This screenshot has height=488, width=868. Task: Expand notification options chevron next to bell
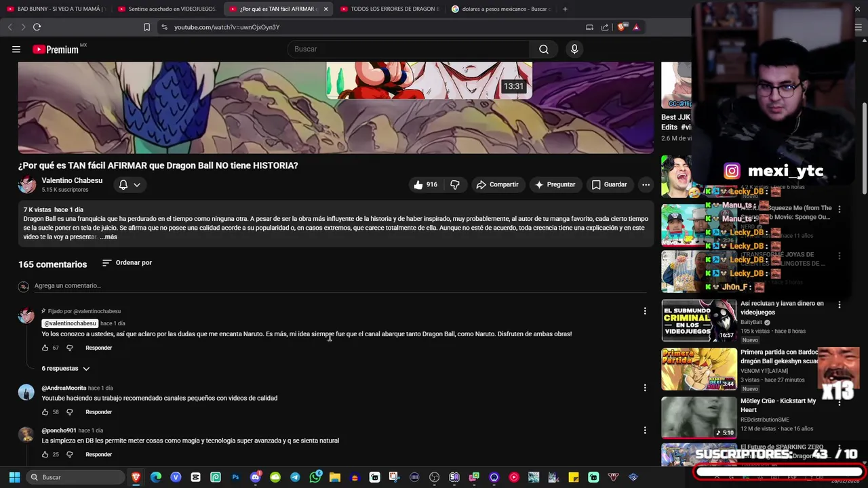click(137, 184)
